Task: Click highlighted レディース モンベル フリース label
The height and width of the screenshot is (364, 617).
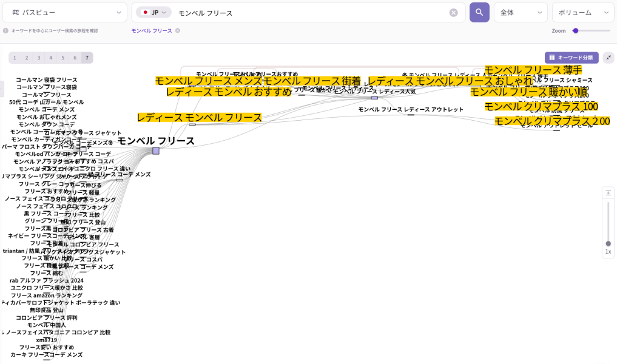Action: pyautogui.click(x=199, y=118)
